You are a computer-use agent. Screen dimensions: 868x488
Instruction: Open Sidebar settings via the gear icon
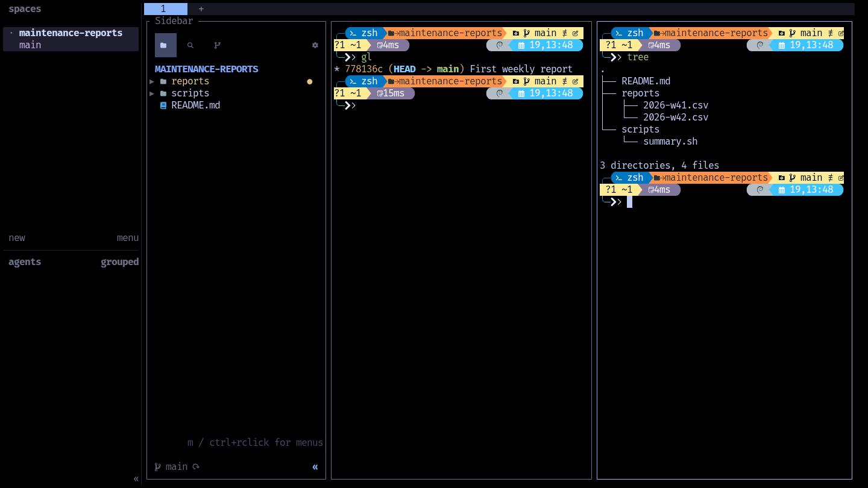[315, 45]
